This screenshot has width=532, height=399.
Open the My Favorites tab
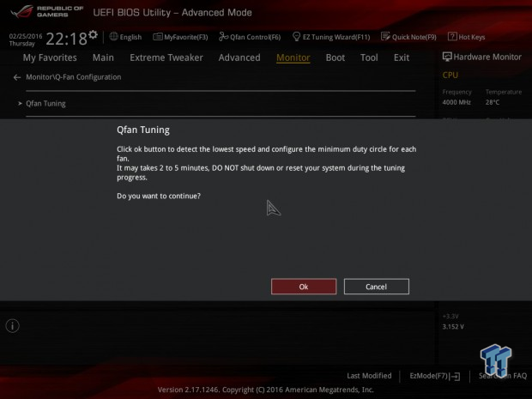(x=50, y=57)
